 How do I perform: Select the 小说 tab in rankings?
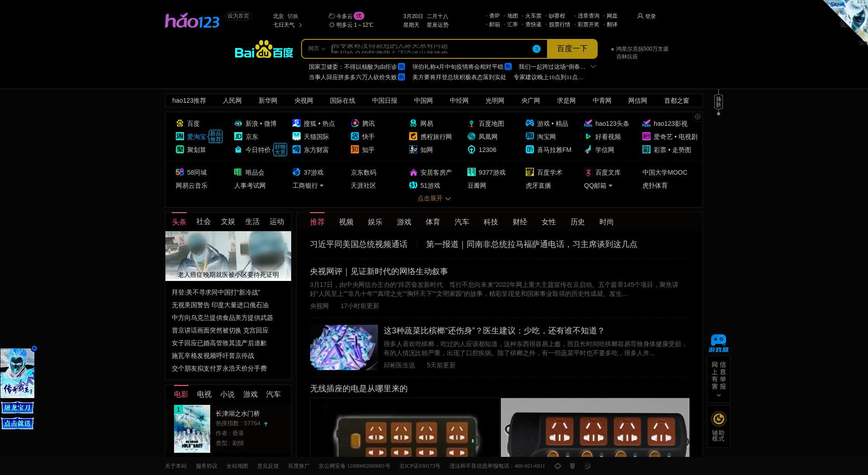pyautogui.click(x=227, y=394)
